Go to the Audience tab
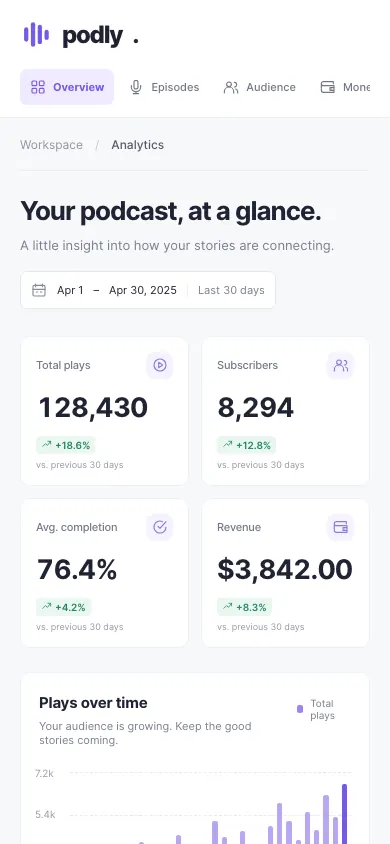390x844 pixels. tap(260, 87)
